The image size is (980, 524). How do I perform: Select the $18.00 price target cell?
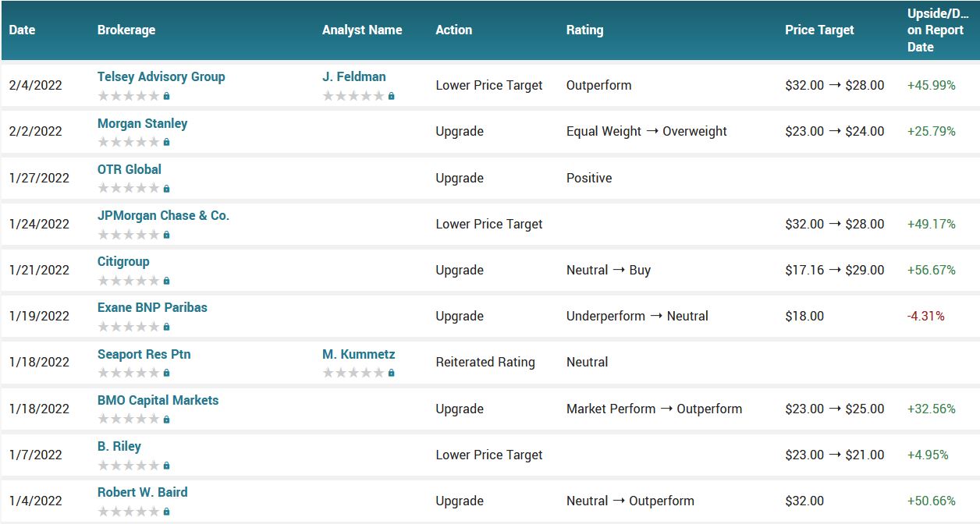tap(804, 316)
